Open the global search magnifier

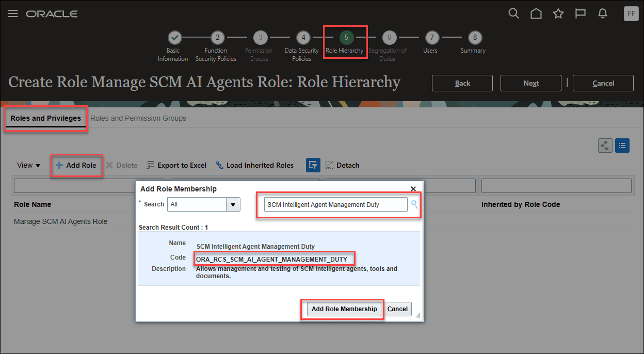(x=513, y=13)
